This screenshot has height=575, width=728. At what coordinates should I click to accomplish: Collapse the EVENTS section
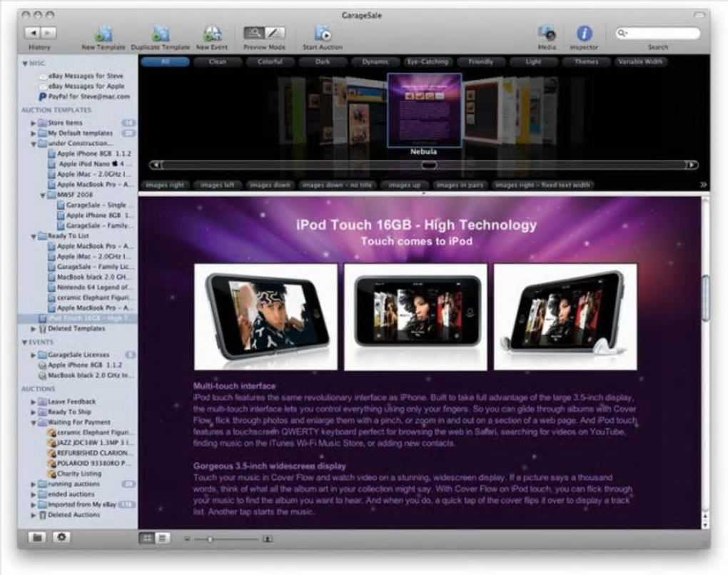tap(24, 342)
